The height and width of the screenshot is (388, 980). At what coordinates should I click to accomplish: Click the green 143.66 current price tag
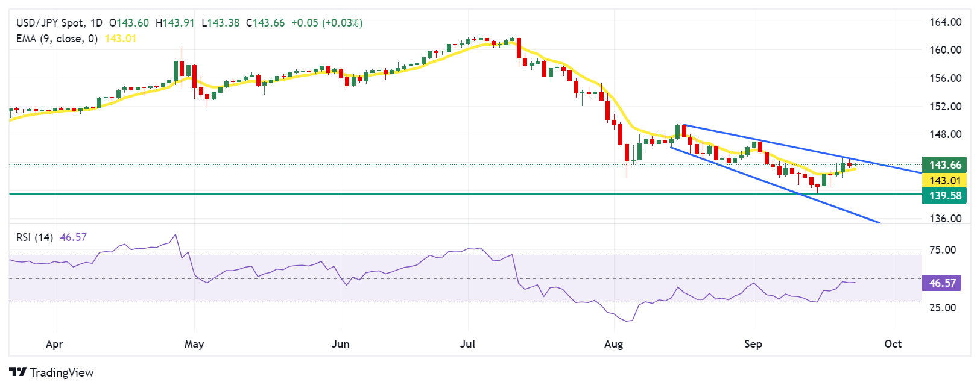944,165
